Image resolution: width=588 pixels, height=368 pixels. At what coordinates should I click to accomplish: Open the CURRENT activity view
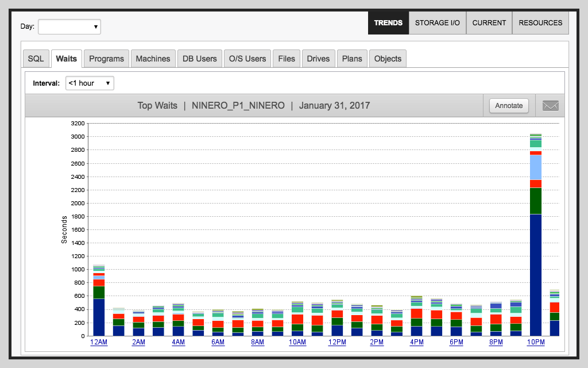pos(489,22)
